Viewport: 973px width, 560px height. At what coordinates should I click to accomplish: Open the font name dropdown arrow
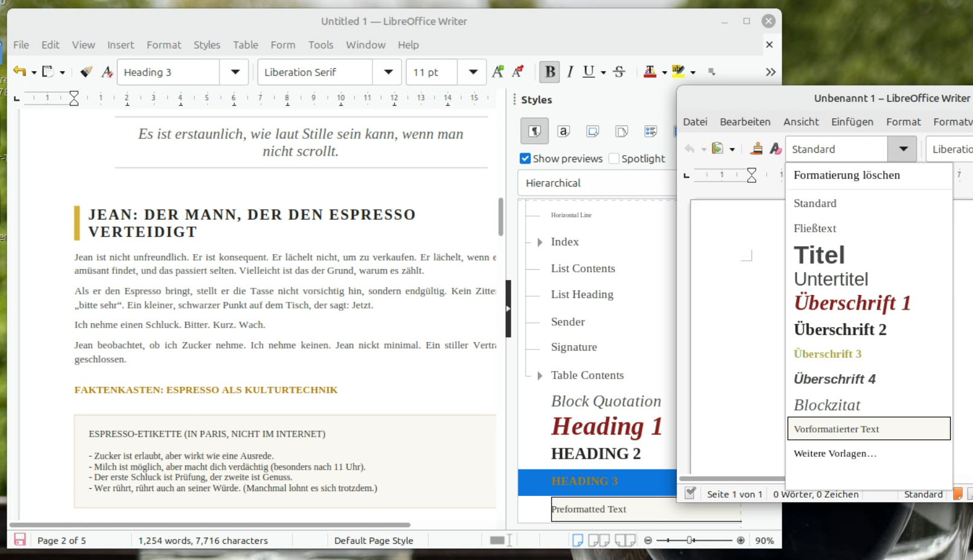[388, 72]
